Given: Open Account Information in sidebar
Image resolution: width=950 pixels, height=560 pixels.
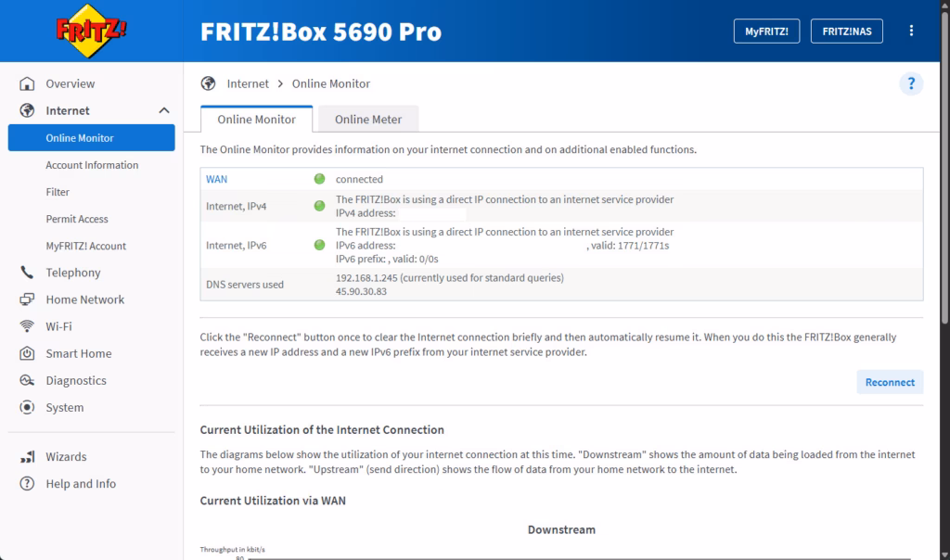Looking at the screenshot, I should (x=92, y=165).
